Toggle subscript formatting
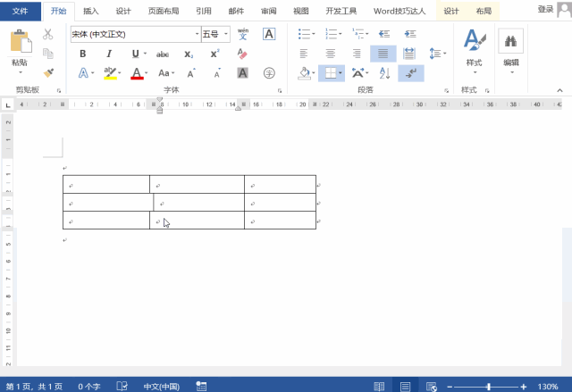The image size is (572, 392). click(x=189, y=54)
